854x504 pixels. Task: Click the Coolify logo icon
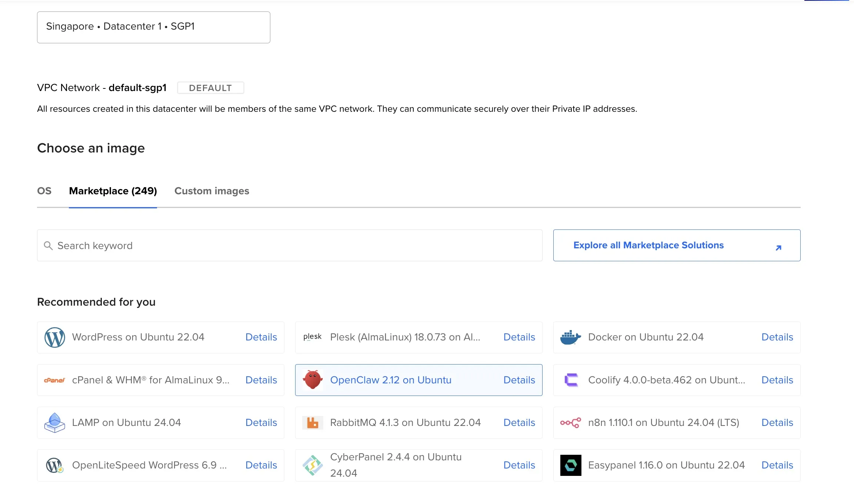pyautogui.click(x=571, y=380)
